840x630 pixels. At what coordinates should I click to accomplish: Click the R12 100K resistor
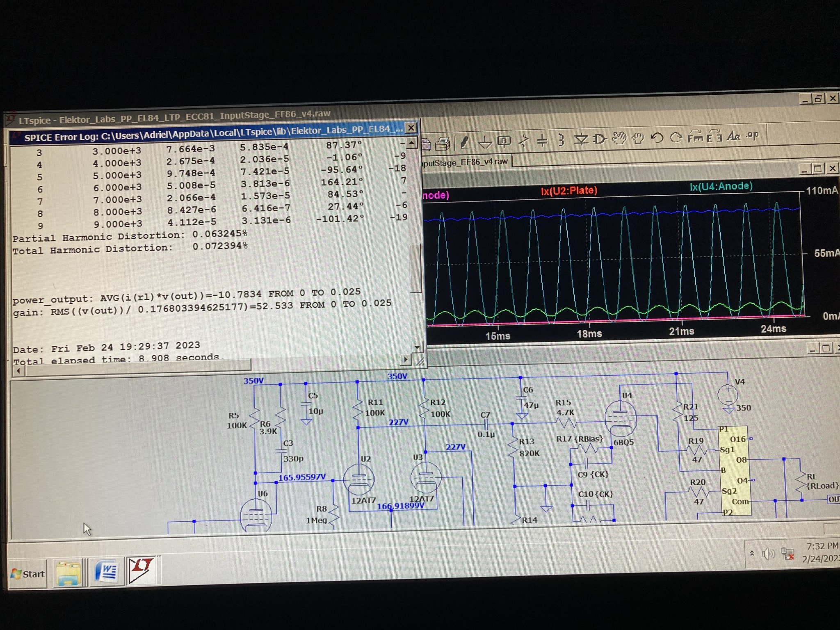(x=424, y=408)
